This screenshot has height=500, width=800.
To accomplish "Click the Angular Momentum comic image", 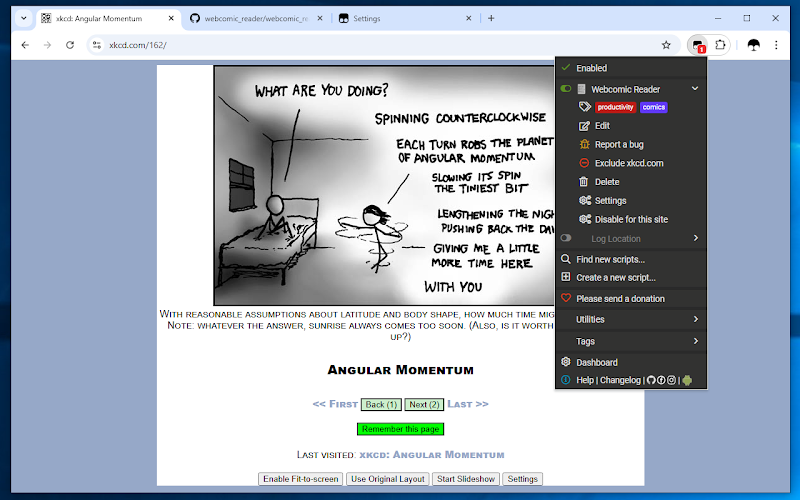I will (384, 186).
